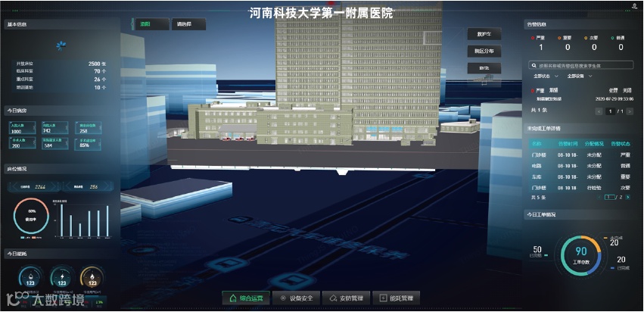
Task: Click the 院区分布 button
Action: tap(484, 51)
